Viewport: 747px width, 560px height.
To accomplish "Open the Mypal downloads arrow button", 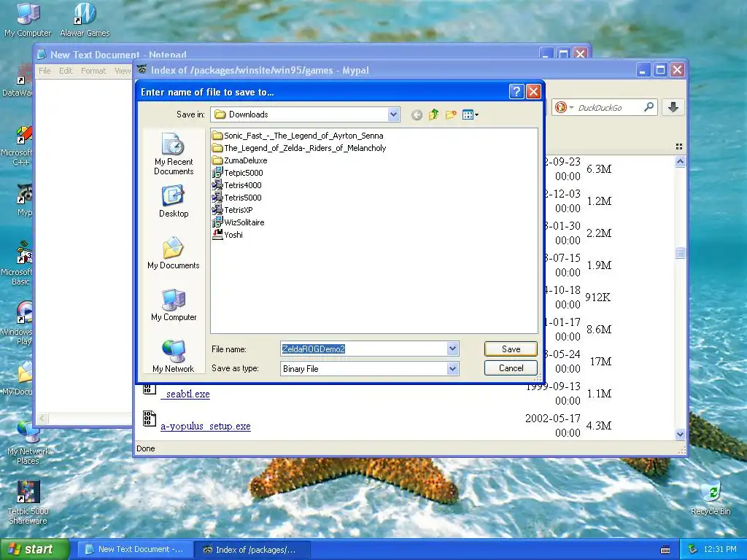I will [x=673, y=107].
